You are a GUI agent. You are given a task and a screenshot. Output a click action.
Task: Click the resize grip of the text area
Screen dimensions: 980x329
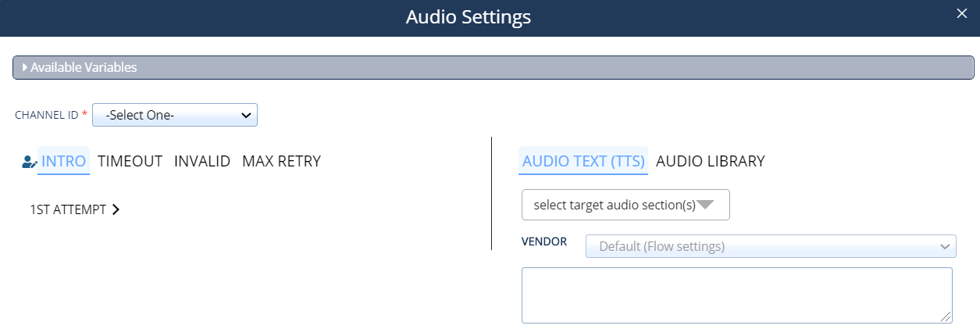tap(946, 317)
